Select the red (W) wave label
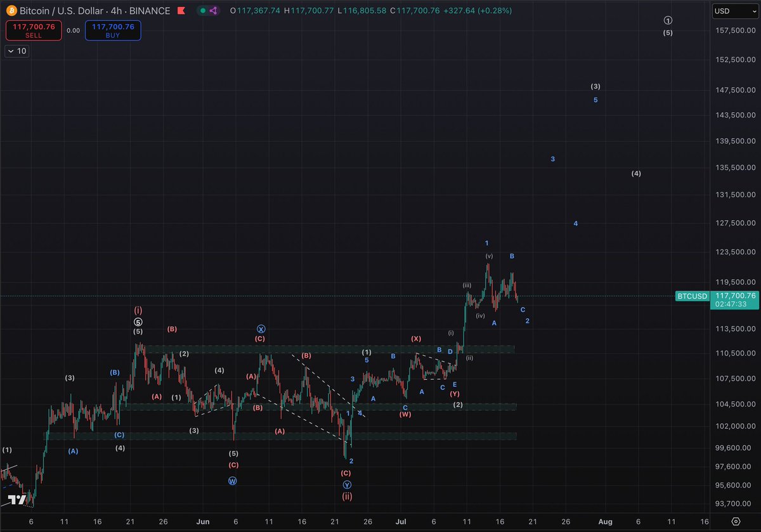The height and width of the screenshot is (532, 761). click(x=405, y=414)
